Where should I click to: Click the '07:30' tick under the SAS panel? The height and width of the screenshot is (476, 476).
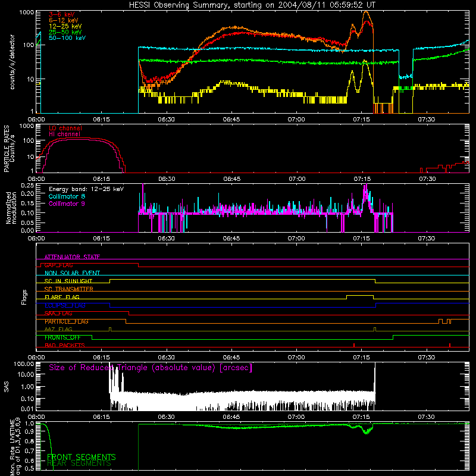[x=426, y=417]
